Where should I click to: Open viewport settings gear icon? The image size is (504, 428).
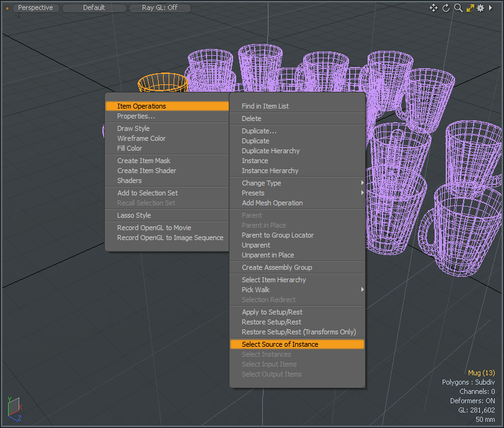(480, 8)
